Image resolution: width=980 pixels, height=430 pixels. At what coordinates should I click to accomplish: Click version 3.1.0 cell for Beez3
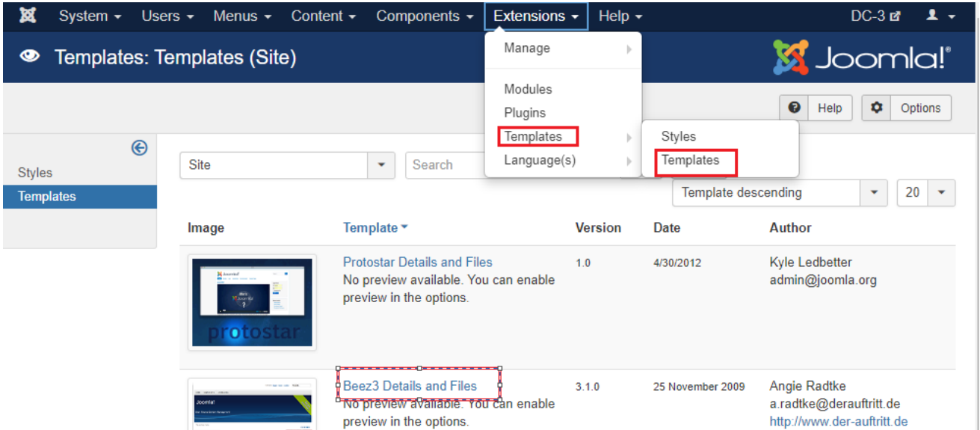click(x=587, y=387)
